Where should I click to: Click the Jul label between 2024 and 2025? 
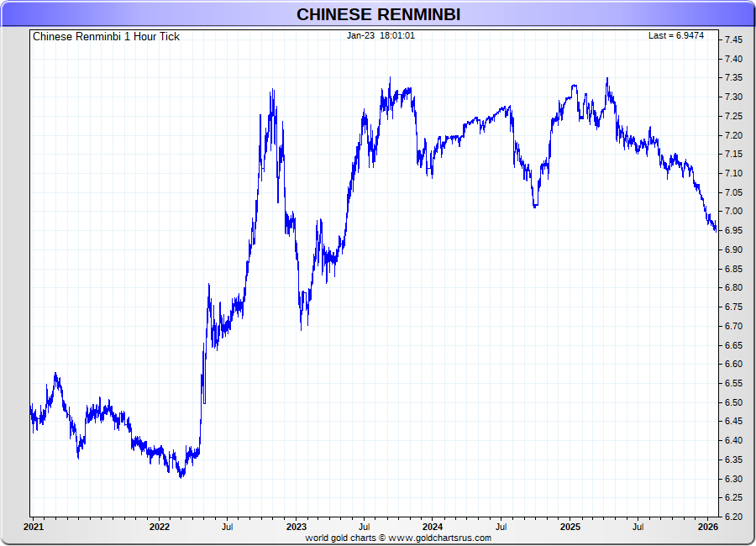pos(501,527)
